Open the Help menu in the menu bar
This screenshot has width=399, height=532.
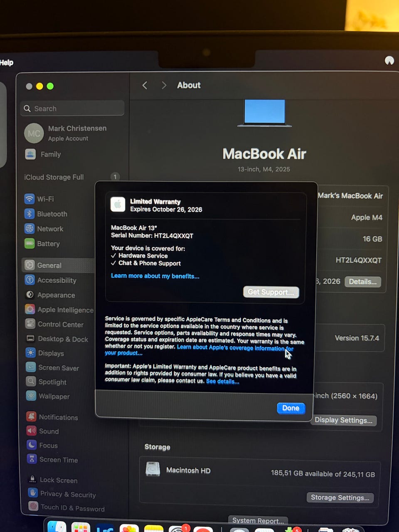(7, 63)
